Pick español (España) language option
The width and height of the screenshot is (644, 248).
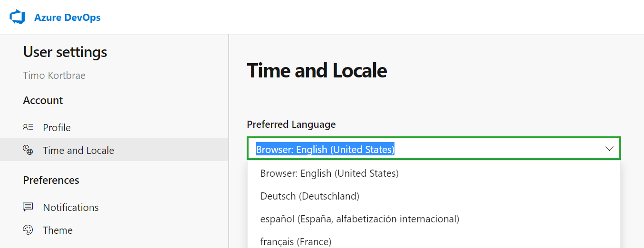coord(360,219)
